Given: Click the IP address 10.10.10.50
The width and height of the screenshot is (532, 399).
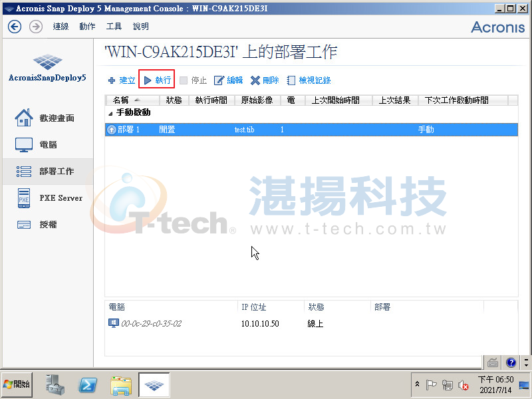Looking at the screenshot, I should (260, 324).
